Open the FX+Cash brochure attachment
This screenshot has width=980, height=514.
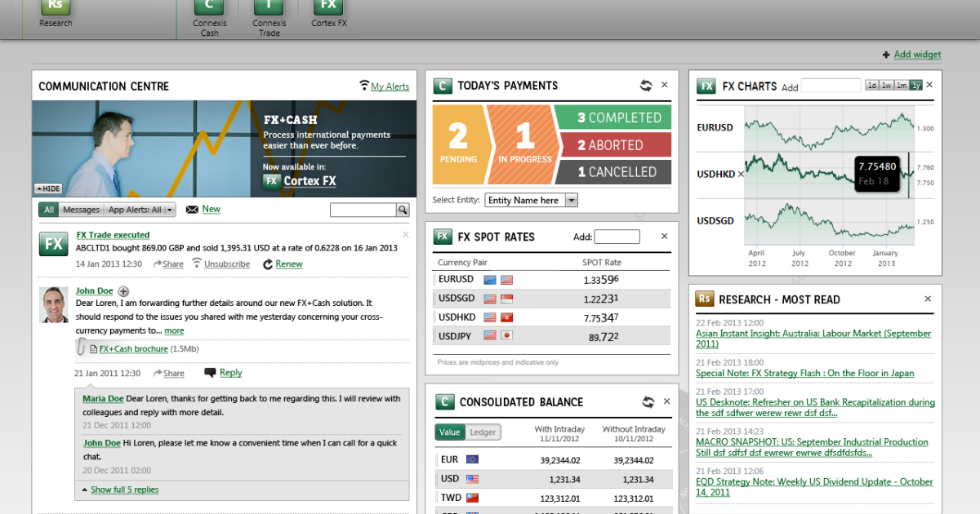coord(132,348)
